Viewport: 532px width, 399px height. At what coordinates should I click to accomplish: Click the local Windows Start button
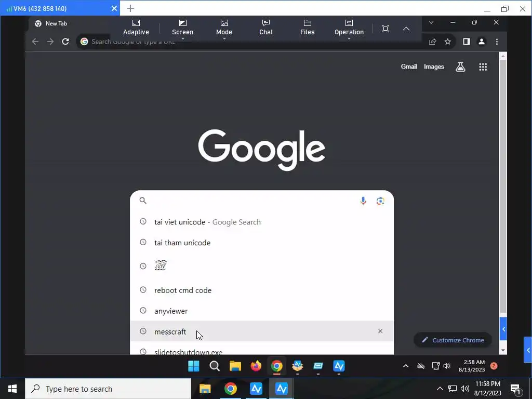pos(12,389)
